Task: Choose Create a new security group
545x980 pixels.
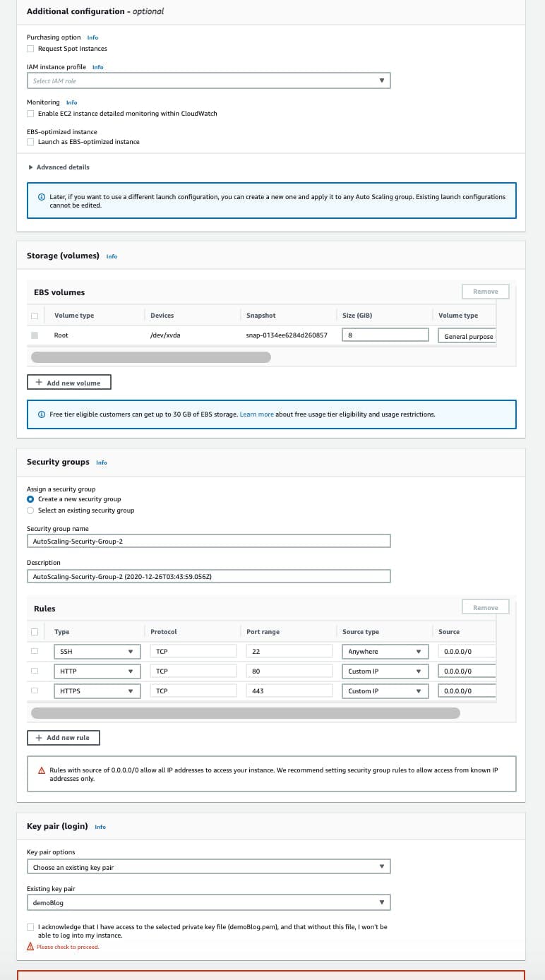Action: 30,499
